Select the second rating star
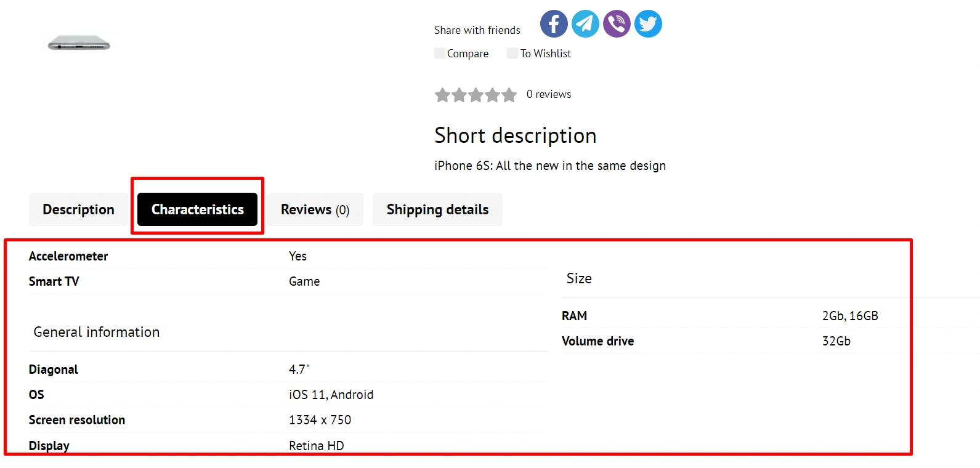 pyautogui.click(x=459, y=95)
